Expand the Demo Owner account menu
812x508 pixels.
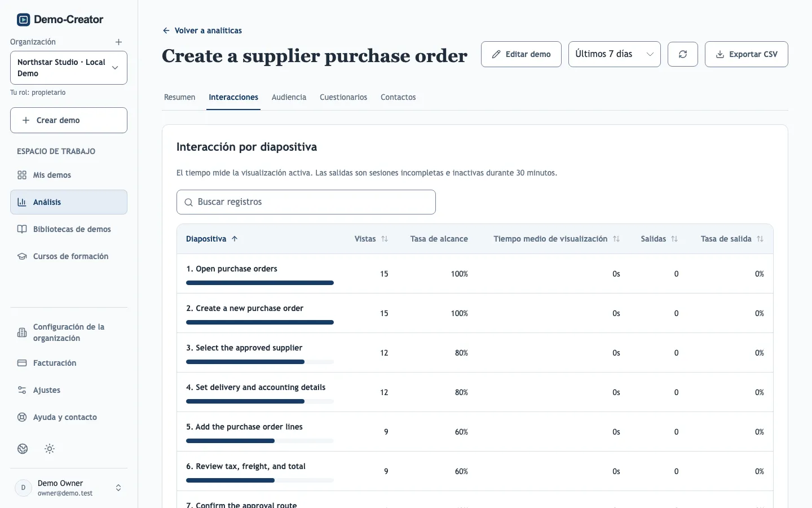click(69, 488)
